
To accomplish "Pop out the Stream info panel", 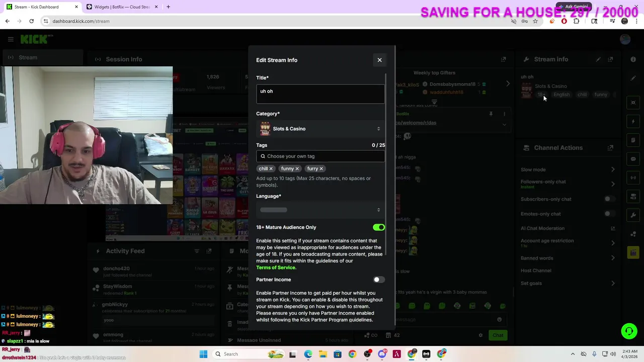I will pyautogui.click(x=610, y=59).
